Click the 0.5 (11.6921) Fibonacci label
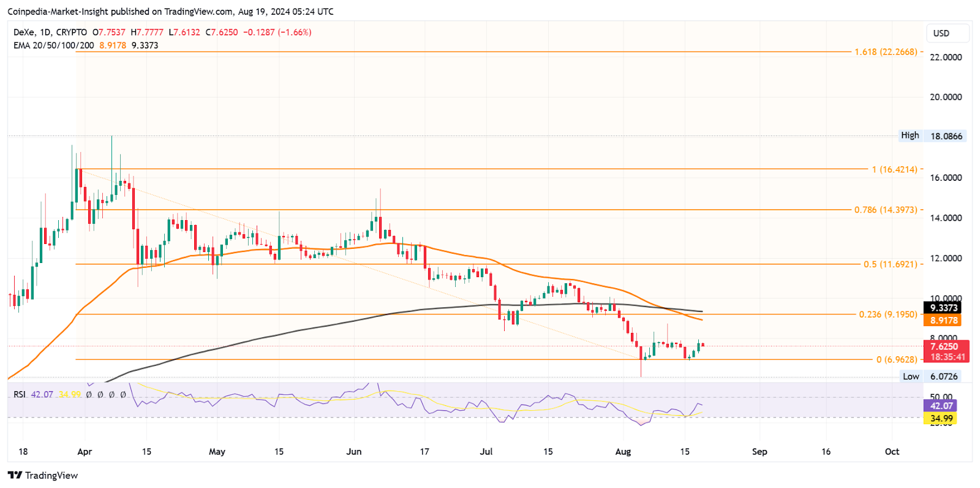Image resolution: width=980 pixels, height=488 pixels. coord(891,264)
